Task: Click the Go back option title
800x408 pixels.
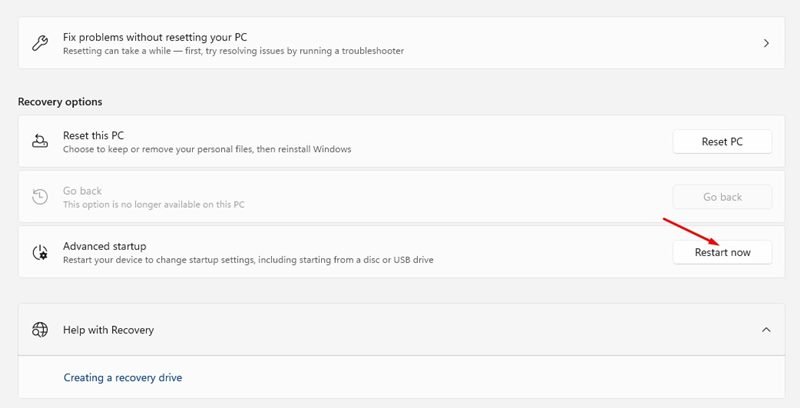Action: [x=82, y=191]
